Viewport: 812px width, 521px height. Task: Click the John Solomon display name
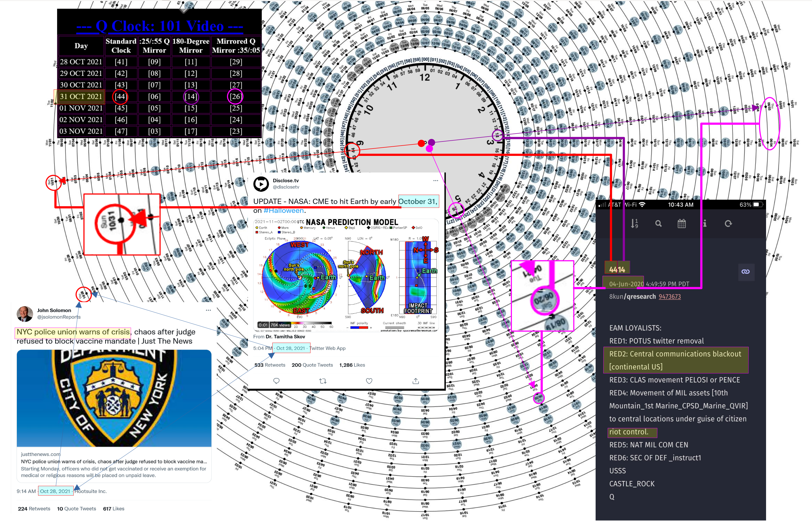pos(54,311)
